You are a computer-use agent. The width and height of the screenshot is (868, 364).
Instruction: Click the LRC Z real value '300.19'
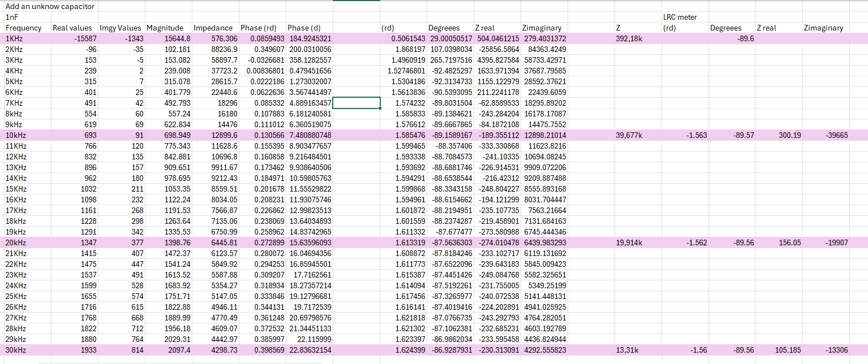tap(790, 136)
